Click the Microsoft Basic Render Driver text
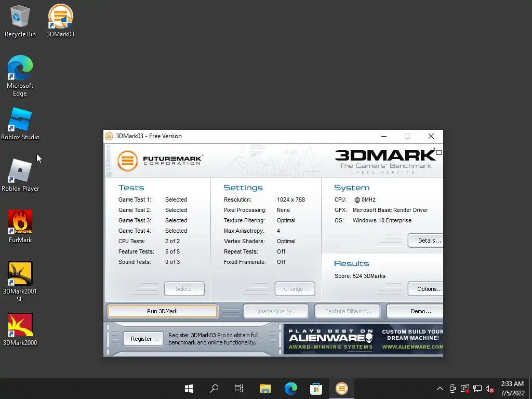Screen dimensions: 532x399 [x=390, y=210]
